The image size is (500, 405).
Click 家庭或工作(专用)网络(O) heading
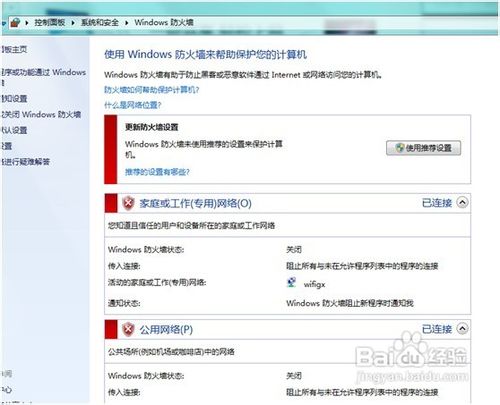195,203
